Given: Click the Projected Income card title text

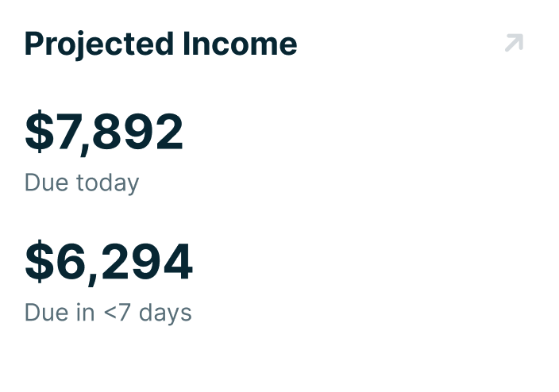Looking at the screenshot, I should click(160, 44).
